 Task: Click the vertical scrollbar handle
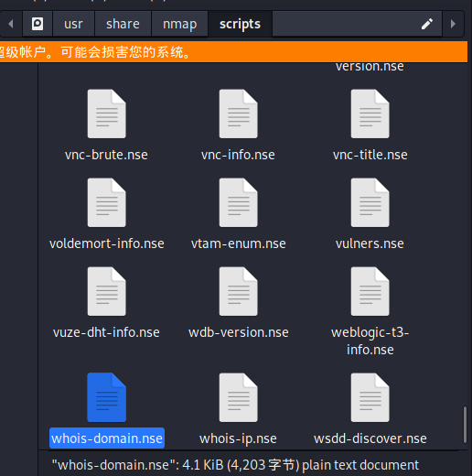[465, 424]
